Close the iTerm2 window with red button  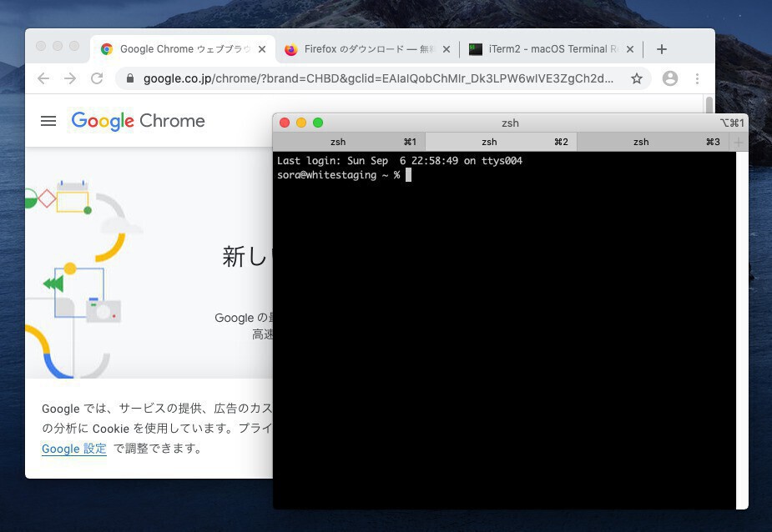pyautogui.click(x=285, y=123)
